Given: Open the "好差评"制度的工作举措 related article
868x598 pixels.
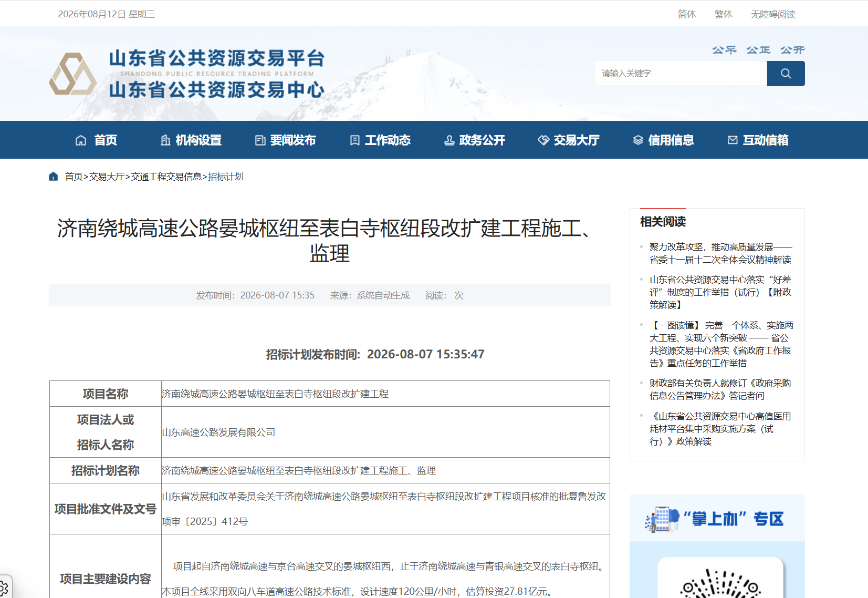Looking at the screenshot, I should click(720, 292).
